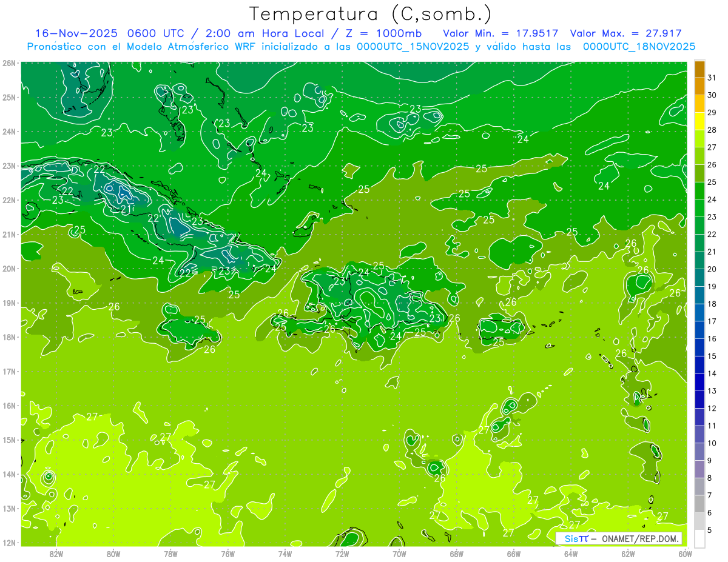Click the yellow swatch between scale labels 28 and 29
This screenshot has height=562, width=728.
[699, 121]
